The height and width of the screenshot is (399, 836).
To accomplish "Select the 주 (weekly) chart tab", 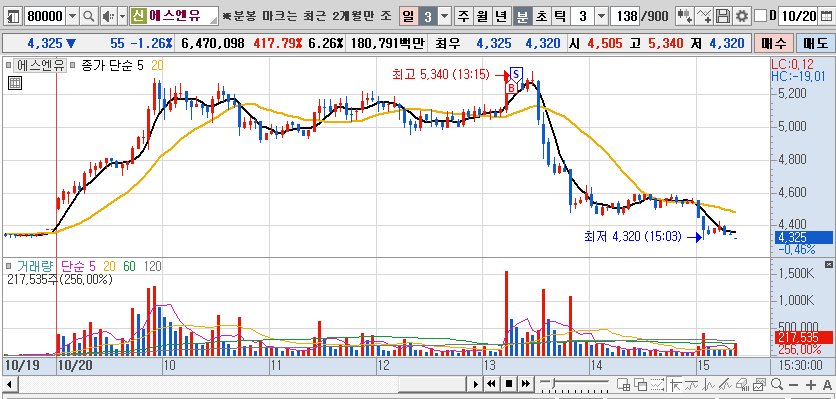I will click(x=463, y=17).
